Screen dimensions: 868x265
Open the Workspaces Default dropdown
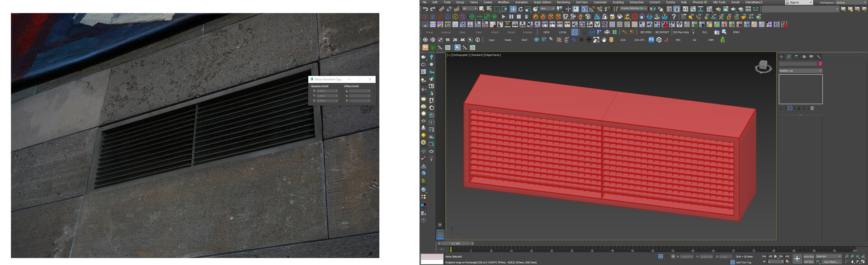click(849, 3)
